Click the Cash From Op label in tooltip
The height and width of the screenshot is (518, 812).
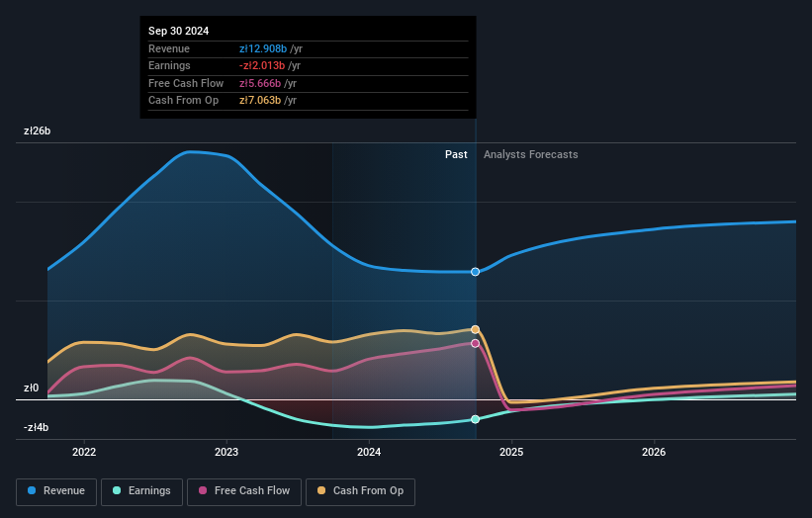[x=183, y=101]
